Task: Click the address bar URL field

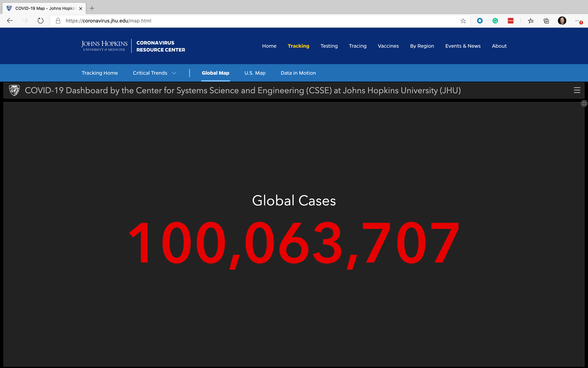Action: click(260, 21)
